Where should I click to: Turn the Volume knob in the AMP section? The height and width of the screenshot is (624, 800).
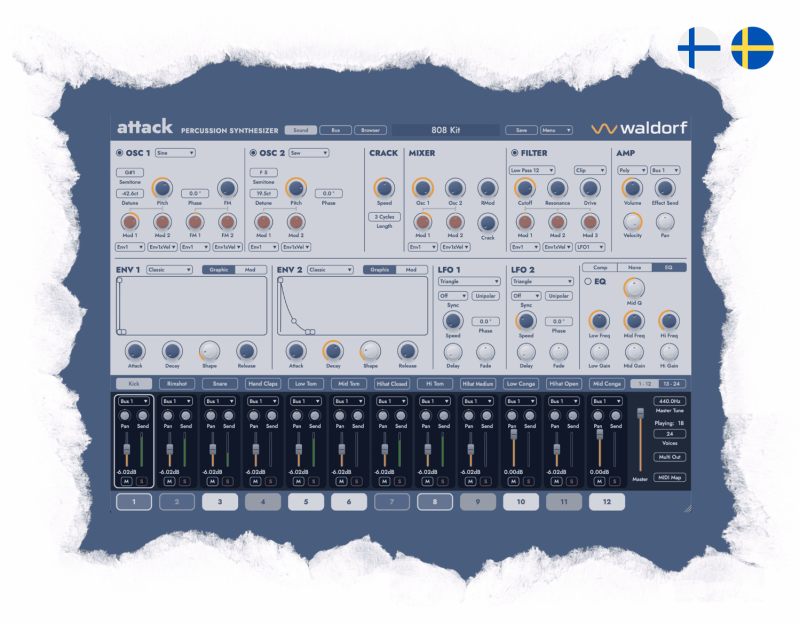[x=631, y=188]
